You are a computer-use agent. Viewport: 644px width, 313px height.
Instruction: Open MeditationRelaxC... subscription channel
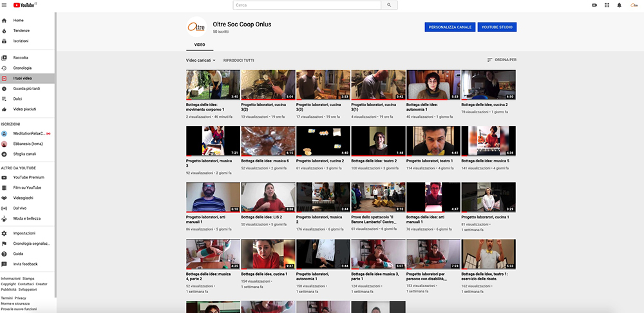pyautogui.click(x=27, y=133)
